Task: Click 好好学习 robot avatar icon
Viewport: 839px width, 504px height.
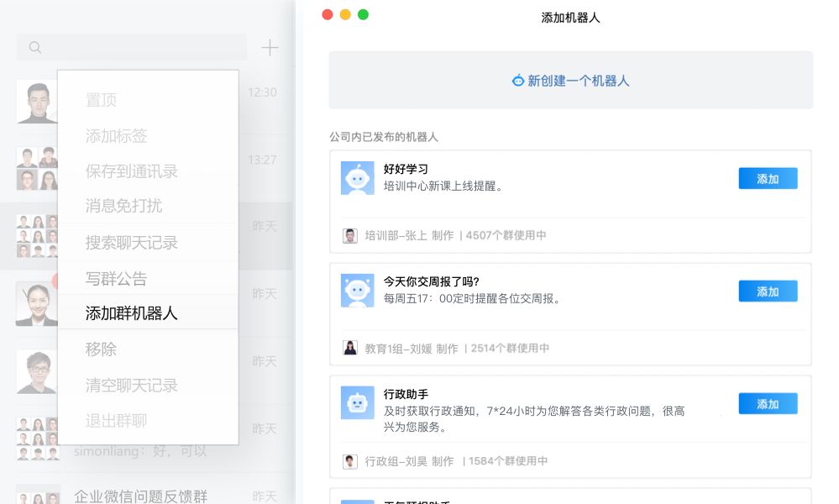Action: 357,178
